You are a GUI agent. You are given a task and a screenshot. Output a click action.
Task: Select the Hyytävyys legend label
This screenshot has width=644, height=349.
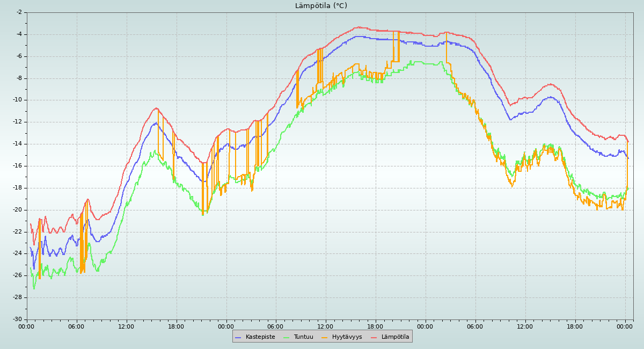[347, 337]
